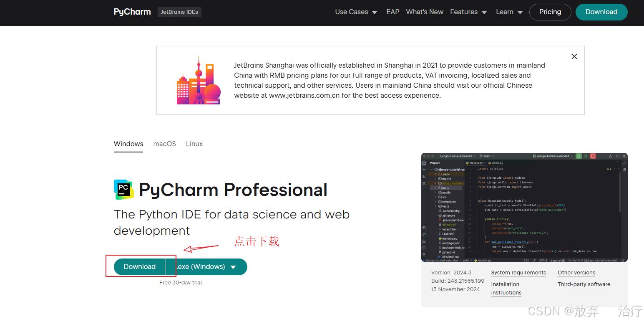Click the '13 November 2024' date

tap(455, 289)
